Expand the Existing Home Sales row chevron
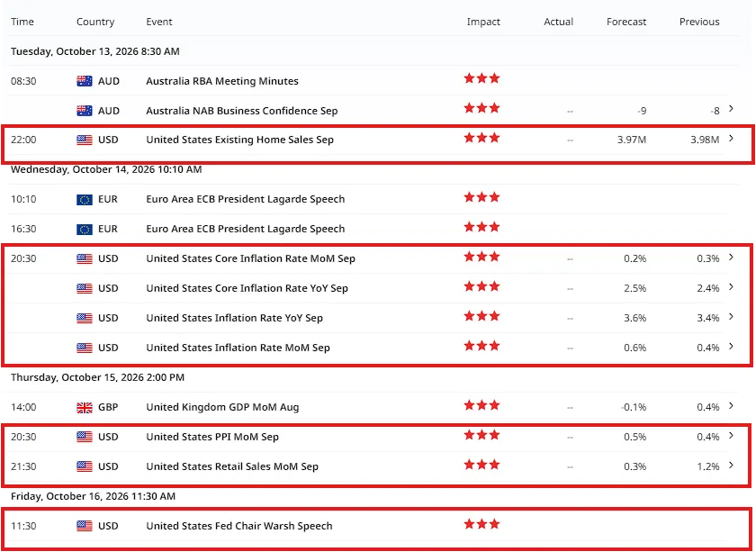This screenshot has height=552, width=756. point(732,139)
